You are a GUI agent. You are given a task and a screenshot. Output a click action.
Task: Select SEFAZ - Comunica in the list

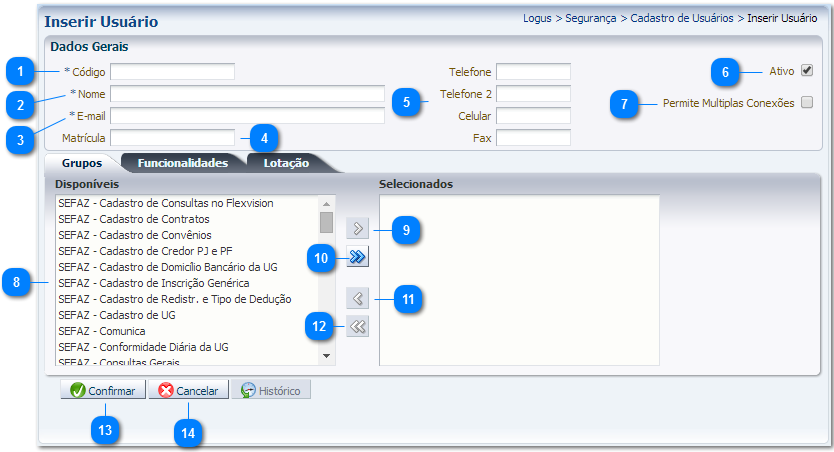[x=102, y=331]
